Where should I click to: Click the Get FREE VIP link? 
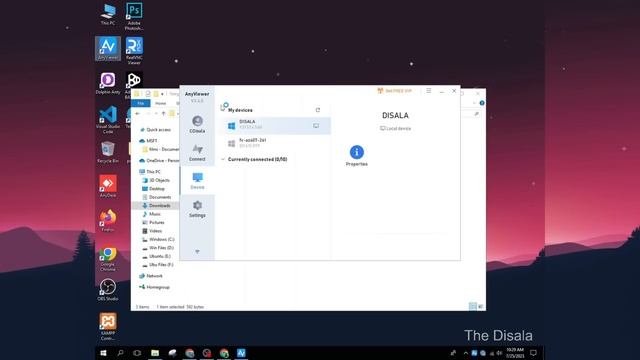point(395,91)
